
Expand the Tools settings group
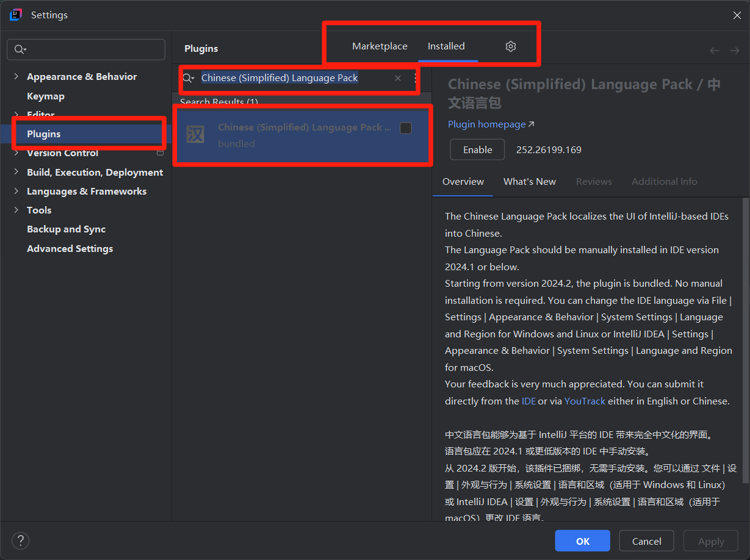coord(16,210)
